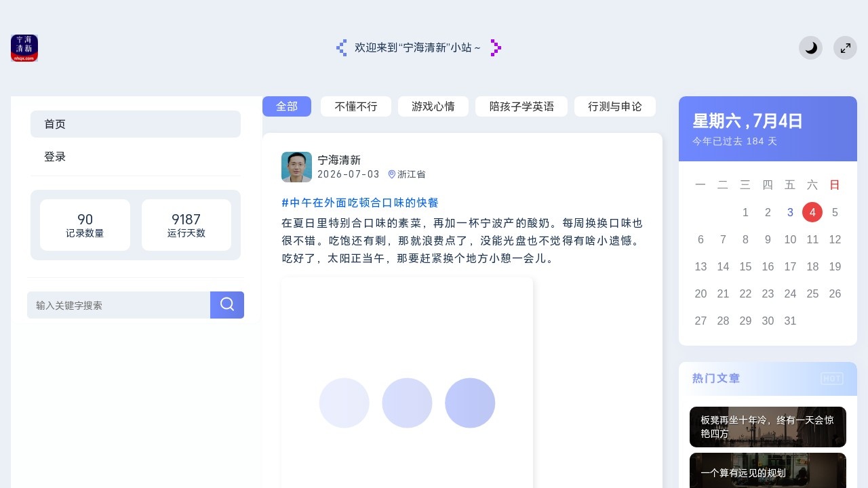
Task: Click the post body paragraph text
Action: click(462, 241)
